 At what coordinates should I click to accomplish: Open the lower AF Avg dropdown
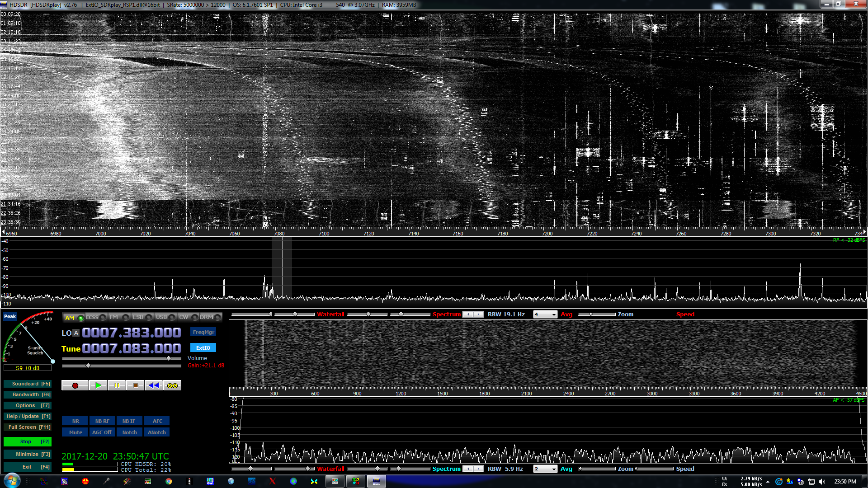click(545, 469)
